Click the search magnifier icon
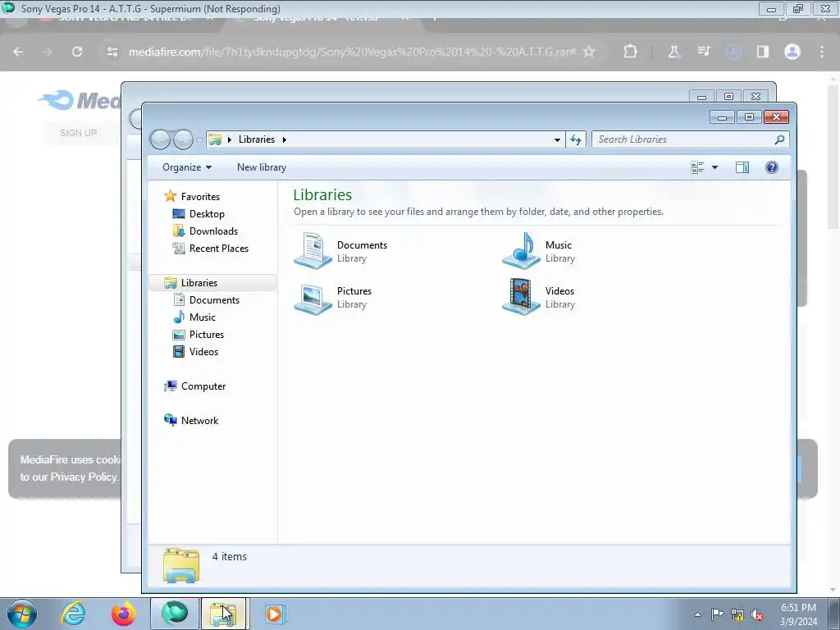The width and height of the screenshot is (840, 630). point(779,139)
